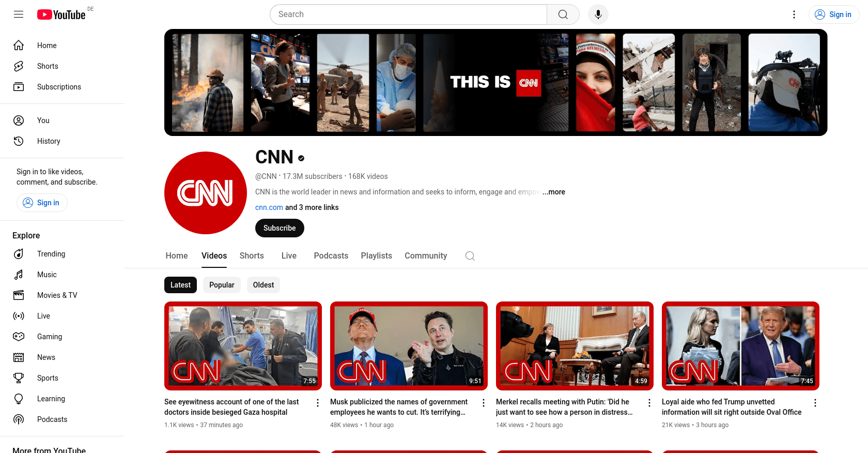
Task: Switch to the Community tab
Action: click(425, 256)
